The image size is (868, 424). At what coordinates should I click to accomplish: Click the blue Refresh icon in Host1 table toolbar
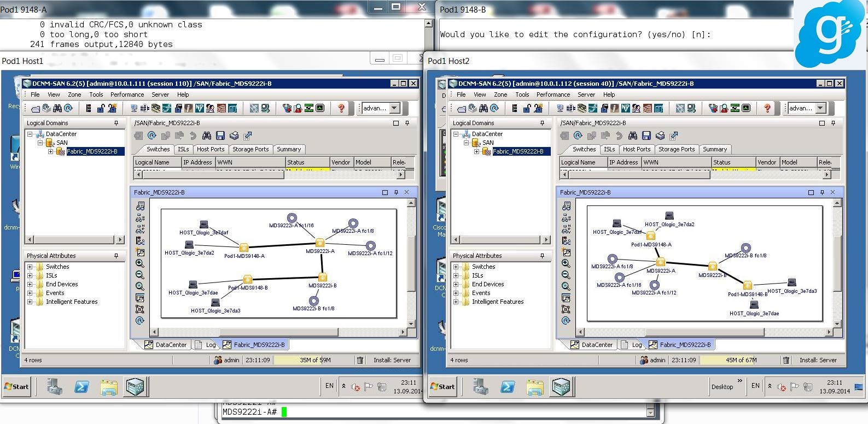(152, 136)
